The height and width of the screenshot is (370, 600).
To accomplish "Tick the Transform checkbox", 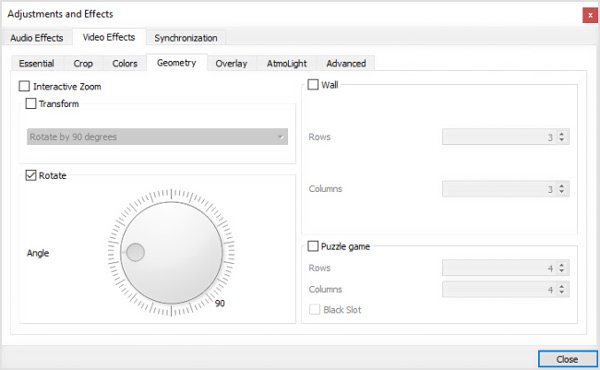I will click(31, 103).
